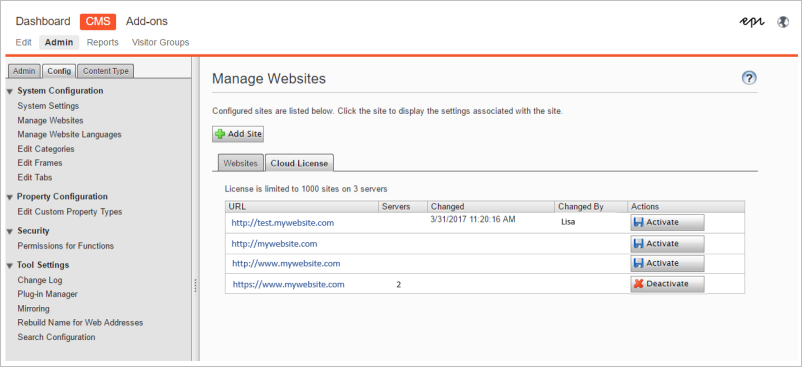The height and width of the screenshot is (367, 802).
Task: Click the Servers column header
Action: tap(403, 207)
